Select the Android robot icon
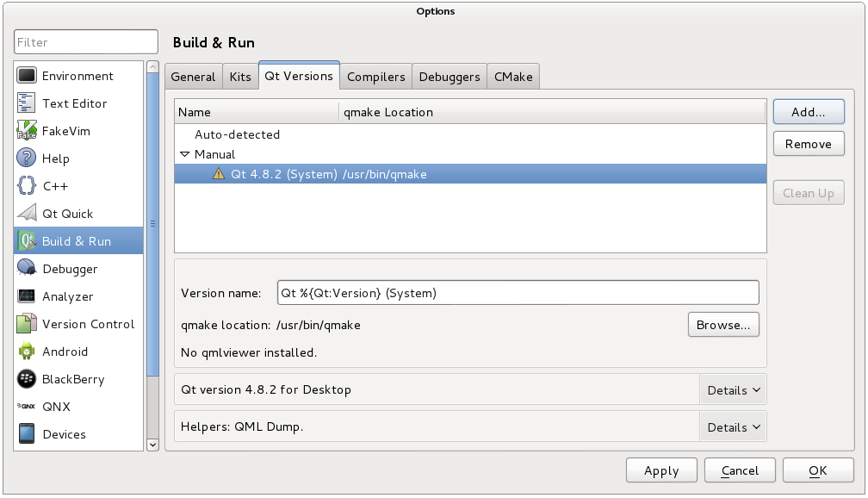Screen dimensions: 868x498 click(27, 352)
